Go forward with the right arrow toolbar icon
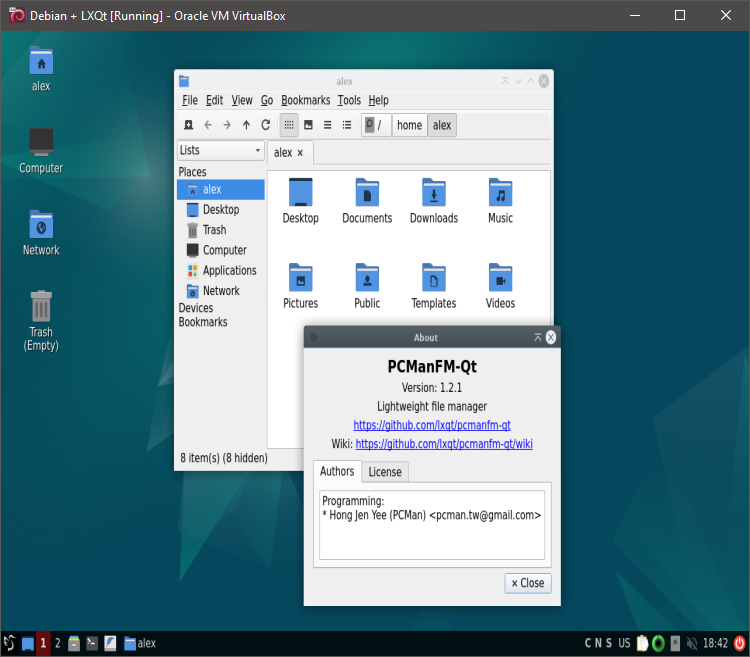750x657 pixels. 227,125
